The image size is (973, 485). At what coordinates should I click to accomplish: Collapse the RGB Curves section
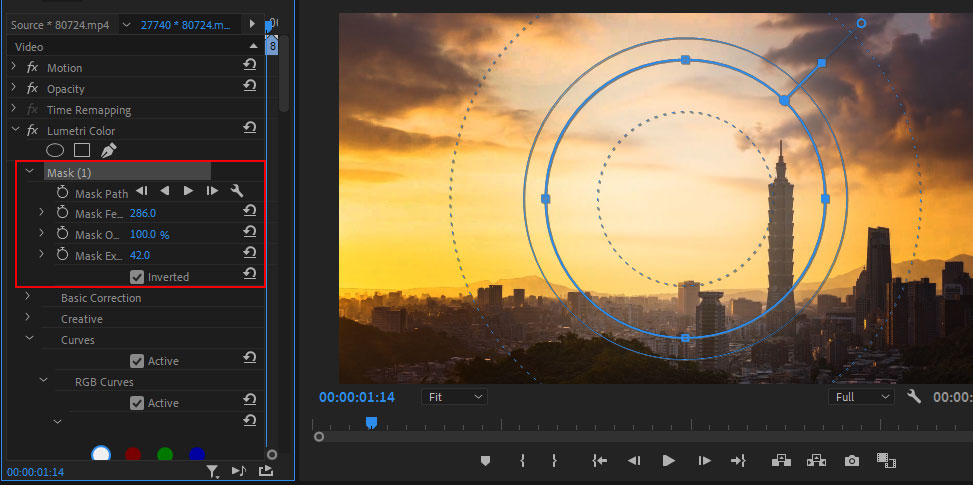tap(43, 380)
